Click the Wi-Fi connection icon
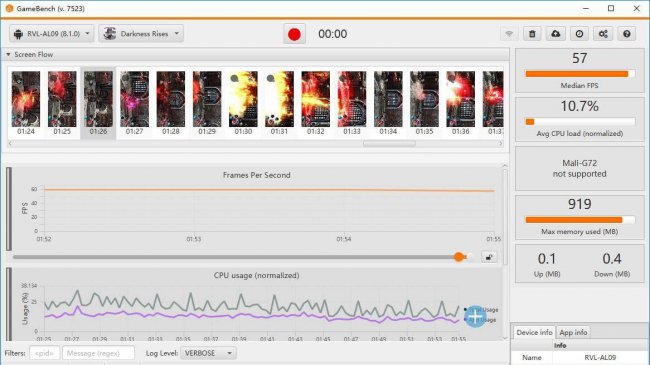650x365 pixels. [x=509, y=34]
